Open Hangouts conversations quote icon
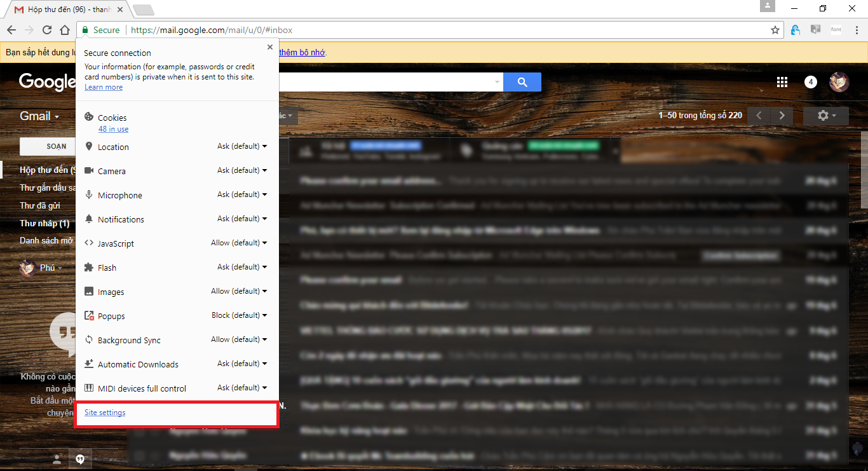Image resolution: width=868 pixels, height=471 pixels. pos(80,459)
